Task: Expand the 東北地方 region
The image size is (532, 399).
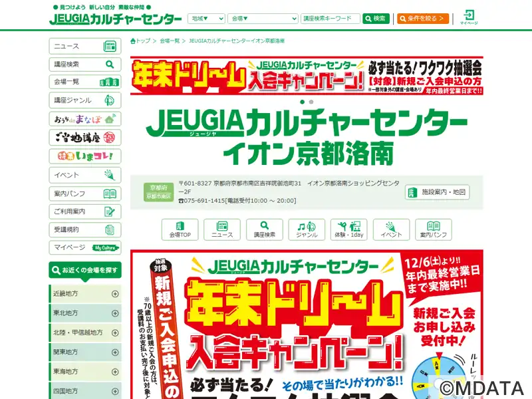Action: point(85,313)
